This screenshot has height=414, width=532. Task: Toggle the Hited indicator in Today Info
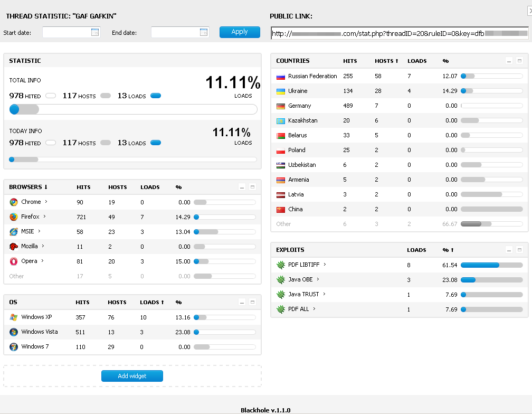tap(51, 143)
